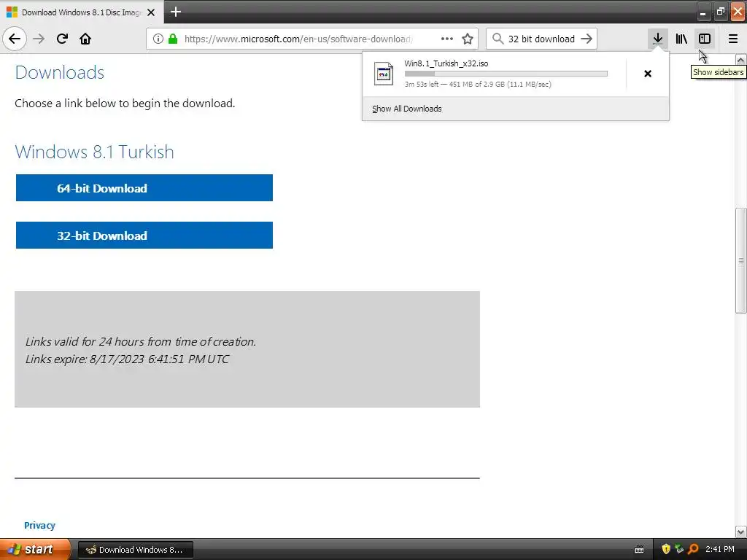This screenshot has height=560, width=747.
Task: Toggle the downloads panel arrow button
Action: pos(657,39)
